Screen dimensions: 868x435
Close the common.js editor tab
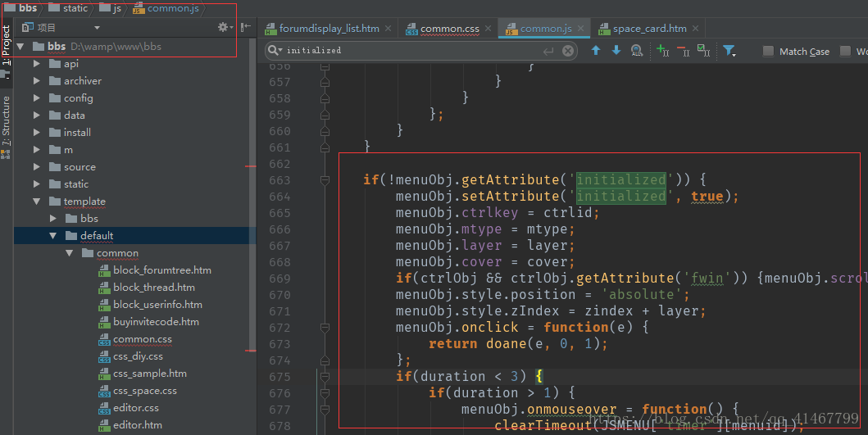580,28
